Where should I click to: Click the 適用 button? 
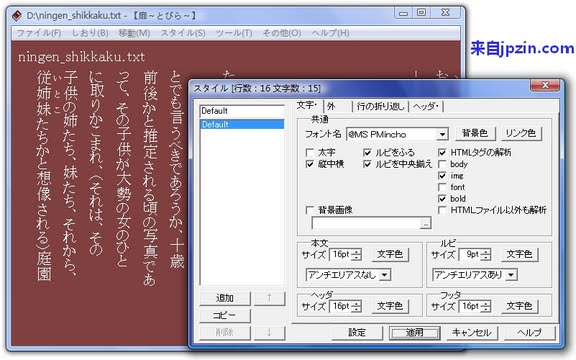coord(414,332)
